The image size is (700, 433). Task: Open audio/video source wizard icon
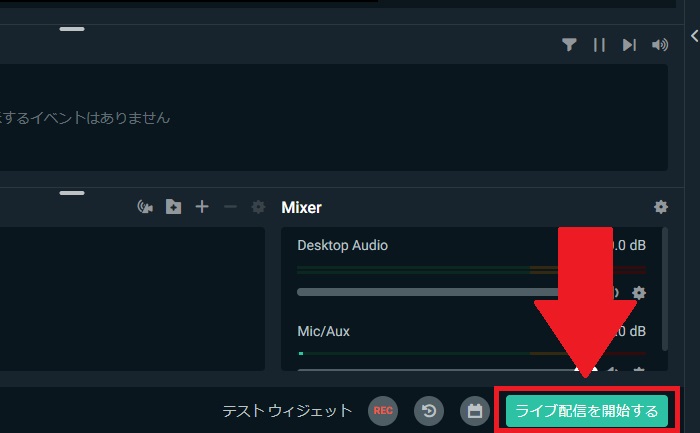tap(145, 207)
